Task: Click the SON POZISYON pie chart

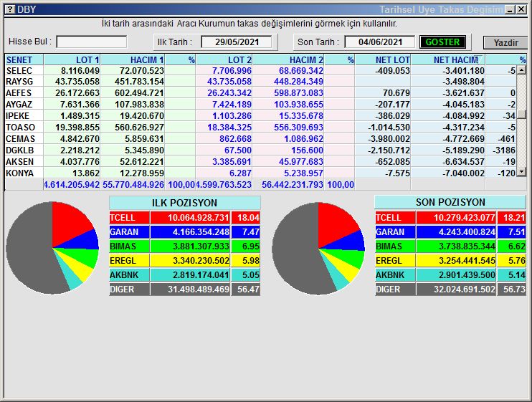Action: pyautogui.click(x=318, y=249)
